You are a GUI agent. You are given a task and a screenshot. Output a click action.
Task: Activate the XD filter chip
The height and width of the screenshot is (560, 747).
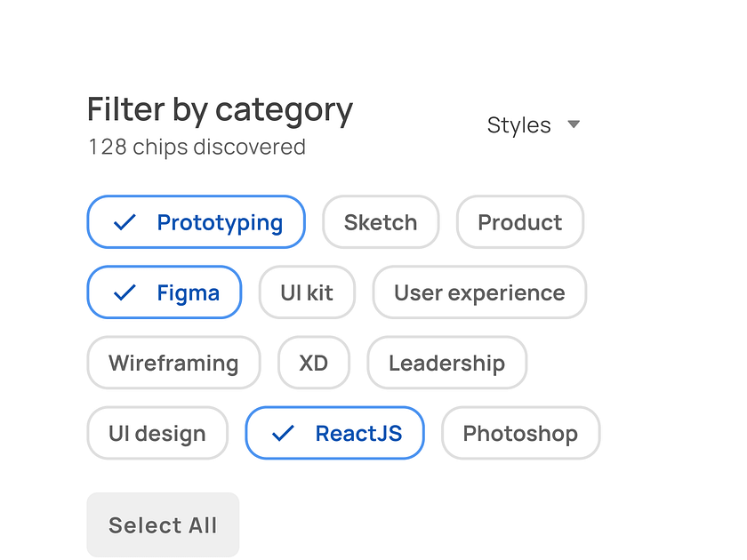313,363
